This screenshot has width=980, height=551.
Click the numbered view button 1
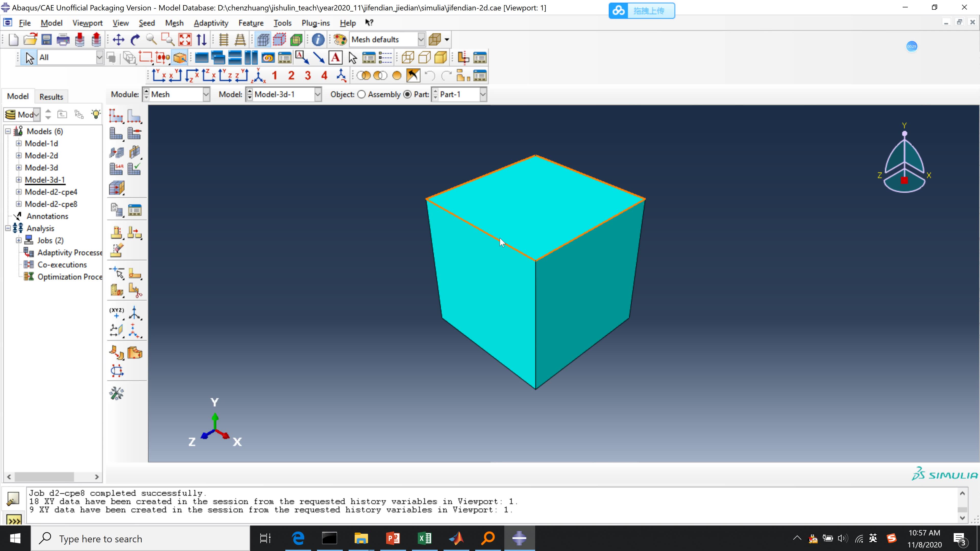[x=275, y=75]
